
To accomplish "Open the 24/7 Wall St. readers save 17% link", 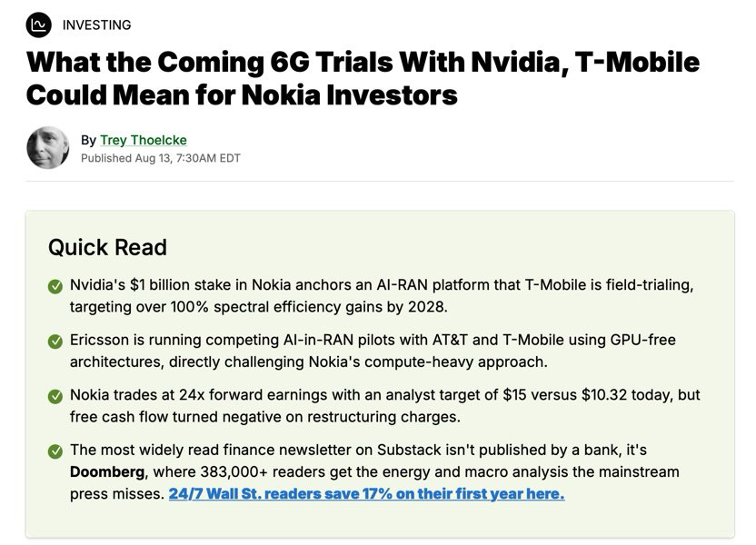I will 366,494.
